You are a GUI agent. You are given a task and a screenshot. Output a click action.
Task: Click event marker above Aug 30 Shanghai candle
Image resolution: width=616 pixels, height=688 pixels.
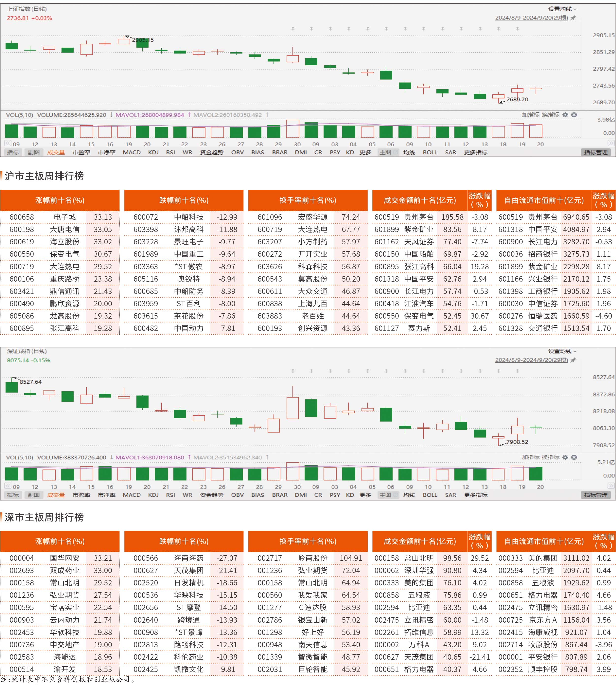point(293,29)
